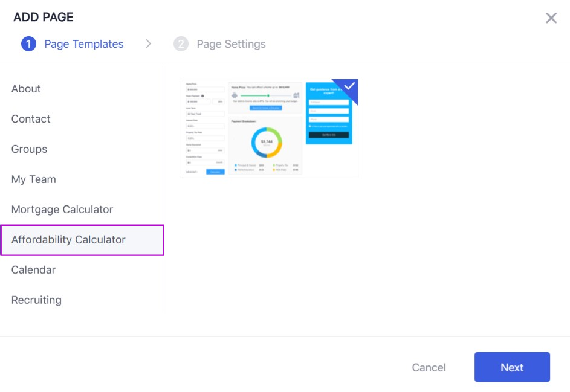Click the step 2 numbered circle

pyautogui.click(x=181, y=44)
